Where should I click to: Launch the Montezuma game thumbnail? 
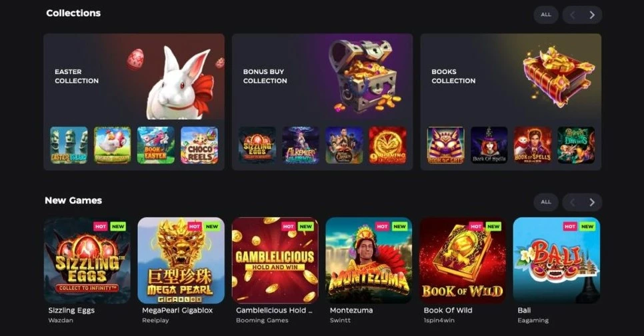coord(369,261)
